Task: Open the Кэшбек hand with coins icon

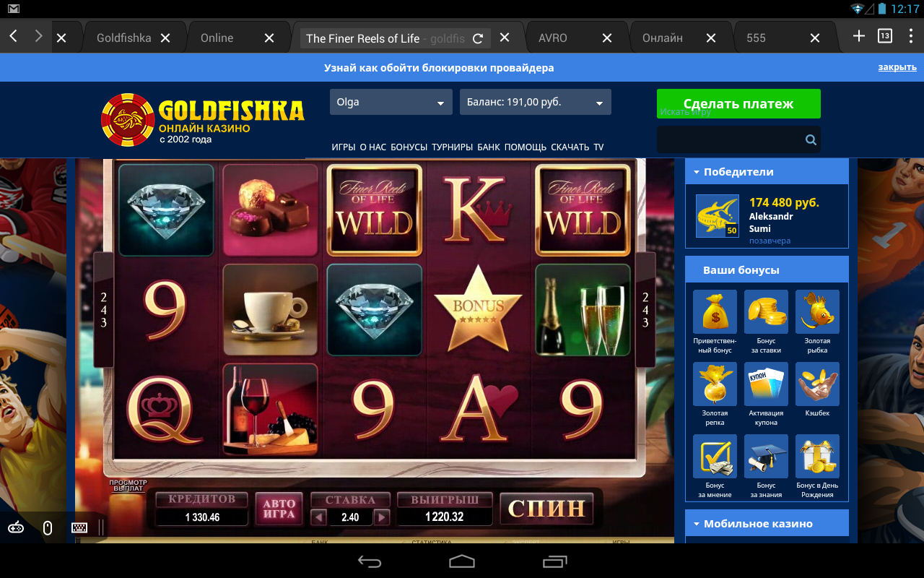Action: (817, 384)
